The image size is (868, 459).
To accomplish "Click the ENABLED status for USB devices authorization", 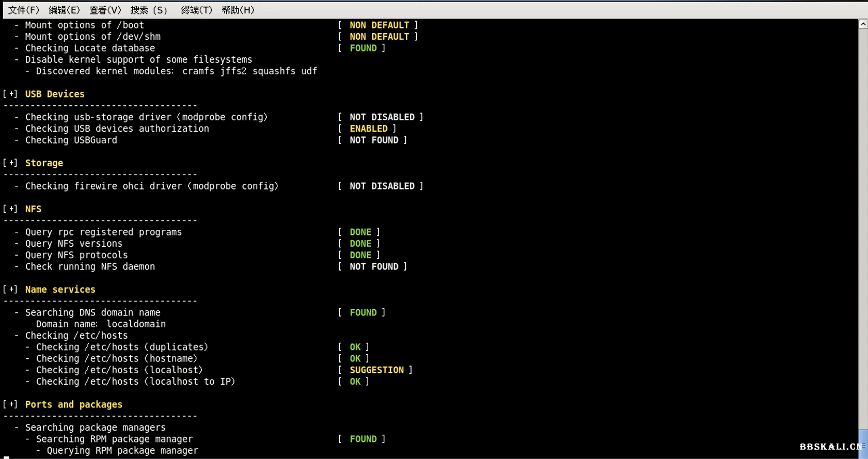I will pos(368,129).
